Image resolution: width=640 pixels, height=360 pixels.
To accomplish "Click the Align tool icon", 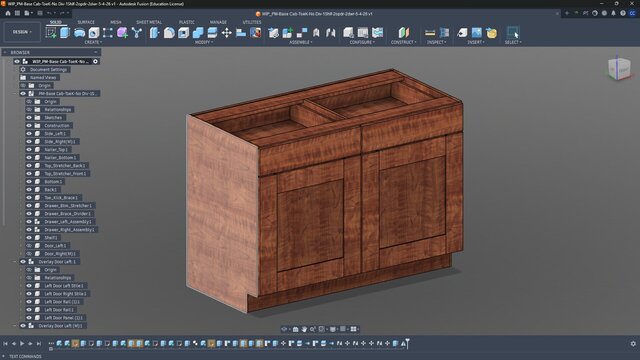I will 241,33.
